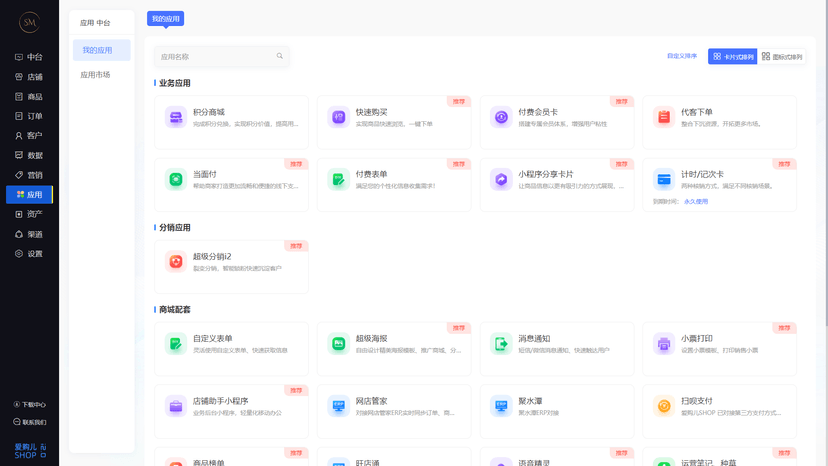Click the 超级分销i2 card title
The height and width of the screenshot is (466, 828).
(x=212, y=256)
